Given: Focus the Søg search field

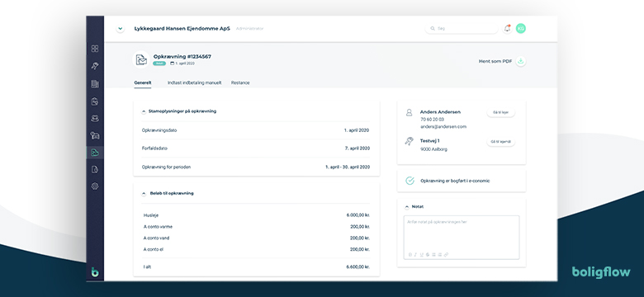Looking at the screenshot, I should 462,29.
